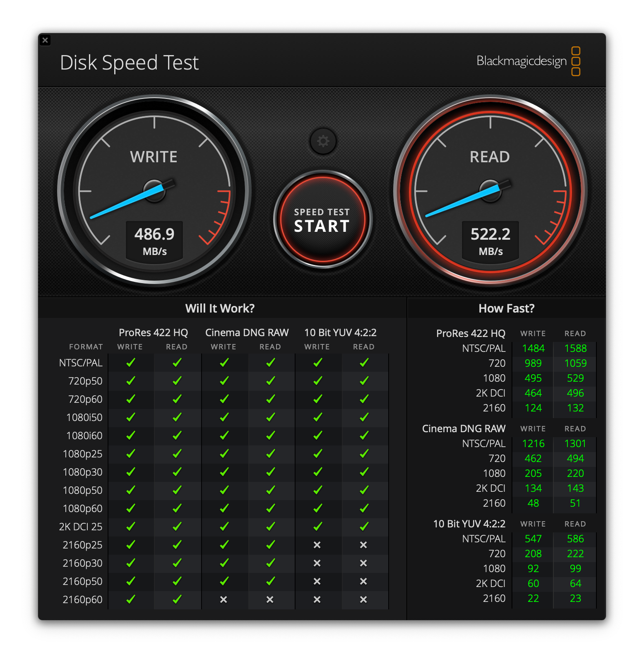The width and height of the screenshot is (644, 664).
Task: Click ProRes 720 write value 989
Action: click(x=533, y=363)
